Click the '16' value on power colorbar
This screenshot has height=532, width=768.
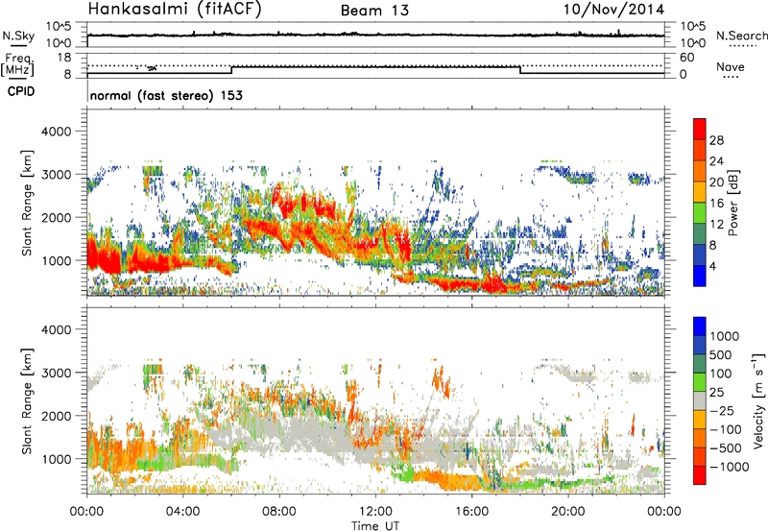pyautogui.click(x=716, y=204)
